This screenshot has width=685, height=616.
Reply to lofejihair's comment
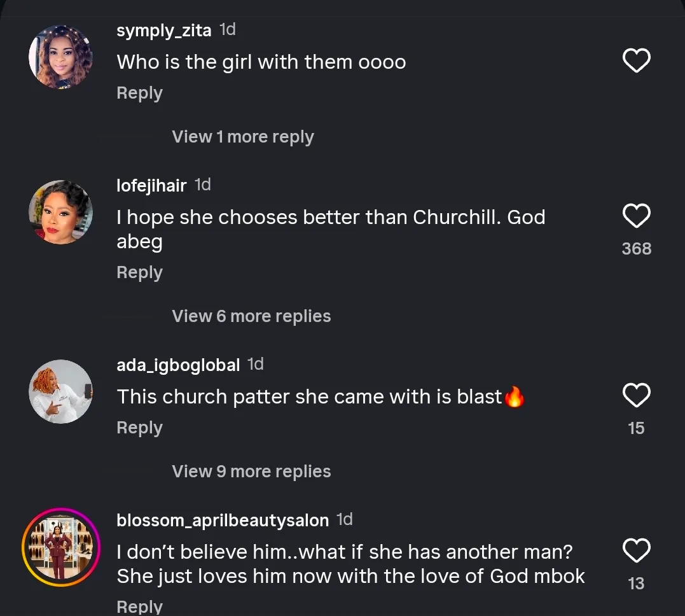(x=139, y=272)
